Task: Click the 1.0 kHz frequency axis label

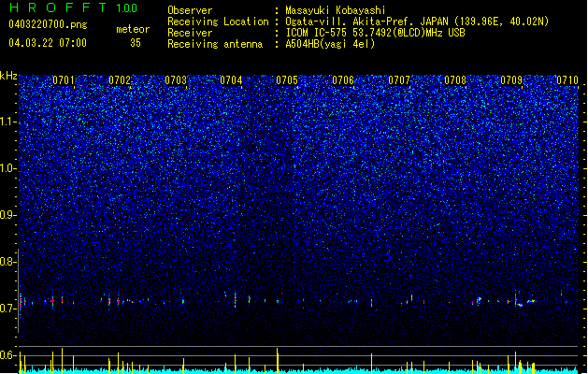Action: [x=7, y=168]
